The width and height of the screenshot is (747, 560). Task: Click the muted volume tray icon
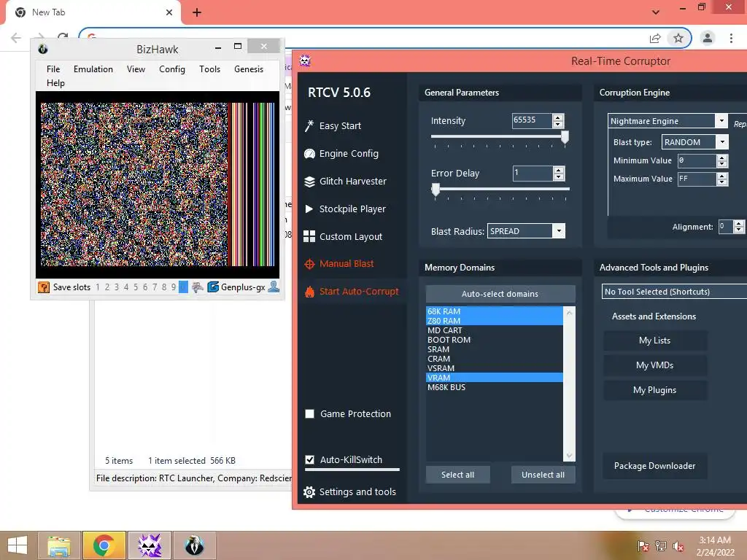[x=678, y=546]
